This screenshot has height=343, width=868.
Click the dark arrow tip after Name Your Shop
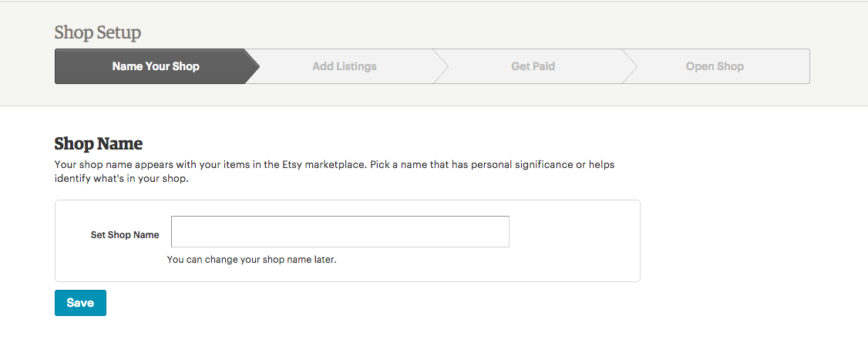[x=252, y=66]
